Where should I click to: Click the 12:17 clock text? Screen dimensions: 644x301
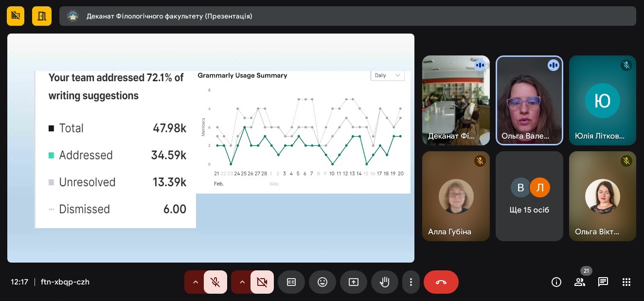(x=19, y=282)
